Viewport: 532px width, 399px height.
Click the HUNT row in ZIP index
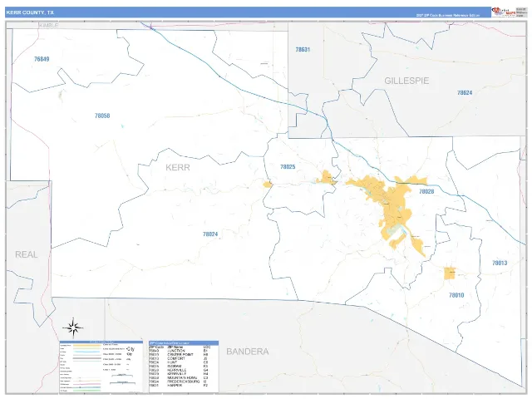[x=179, y=362]
